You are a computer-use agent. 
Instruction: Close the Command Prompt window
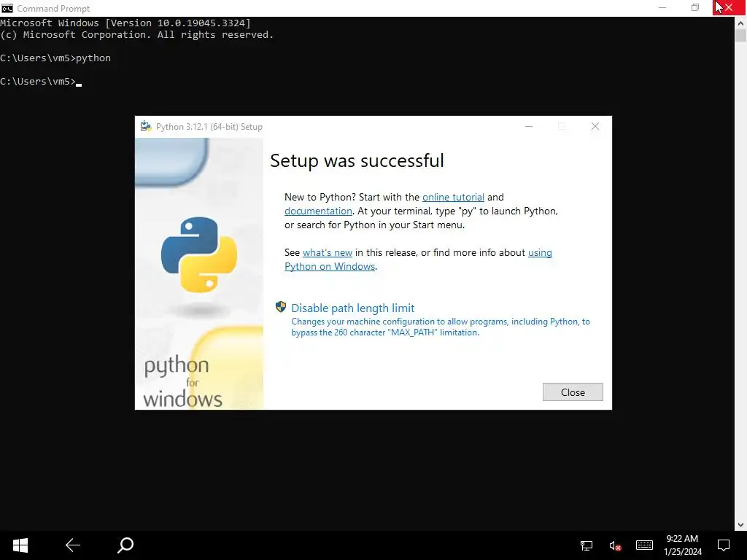729,8
